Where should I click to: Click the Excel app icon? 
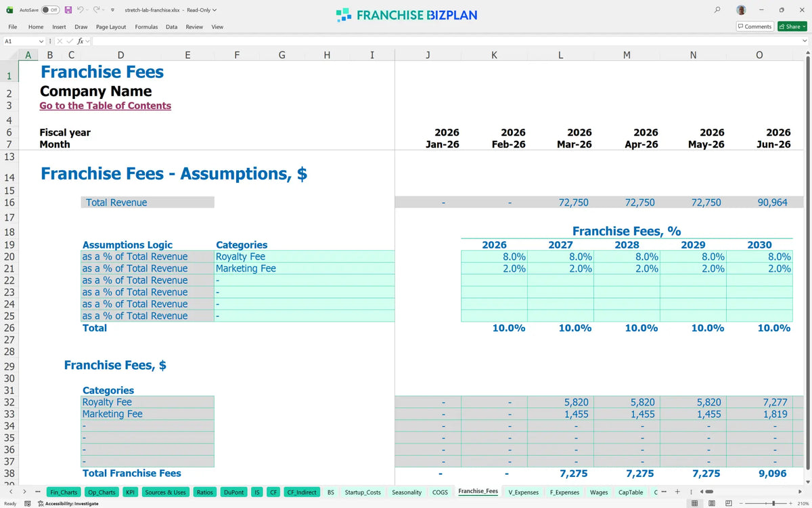pyautogui.click(x=10, y=10)
